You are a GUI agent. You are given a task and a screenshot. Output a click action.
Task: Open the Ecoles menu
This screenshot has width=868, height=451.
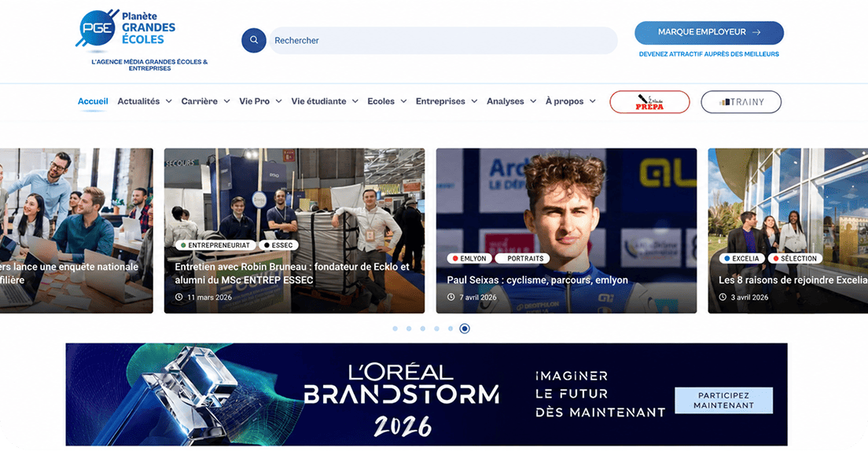coord(381,101)
